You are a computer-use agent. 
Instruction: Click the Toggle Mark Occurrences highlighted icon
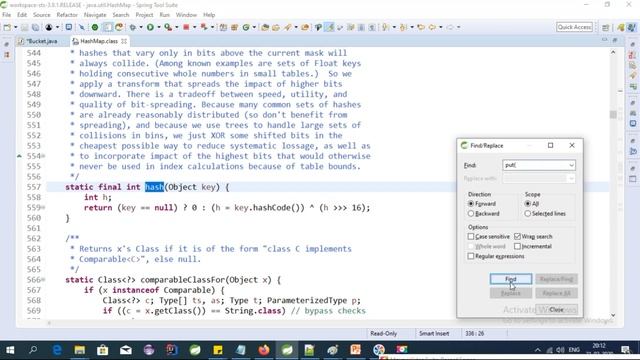[329, 27]
